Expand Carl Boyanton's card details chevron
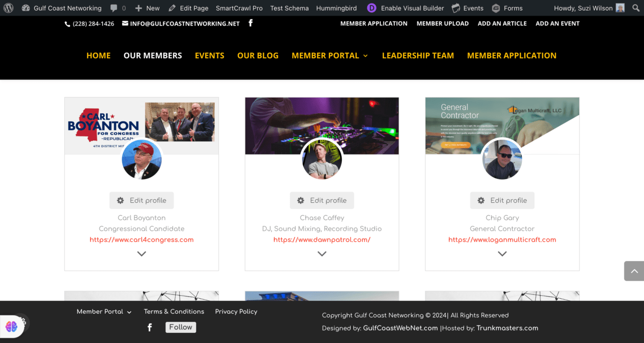The width and height of the screenshot is (644, 343). [142, 254]
